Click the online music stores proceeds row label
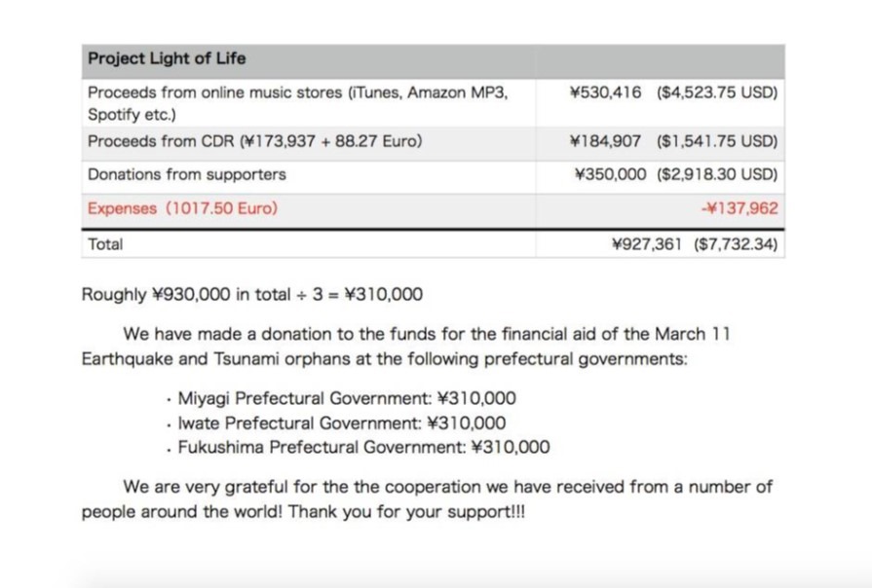The width and height of the screenshot is (872, 588). pyautogui.click(x=297, y=93)
